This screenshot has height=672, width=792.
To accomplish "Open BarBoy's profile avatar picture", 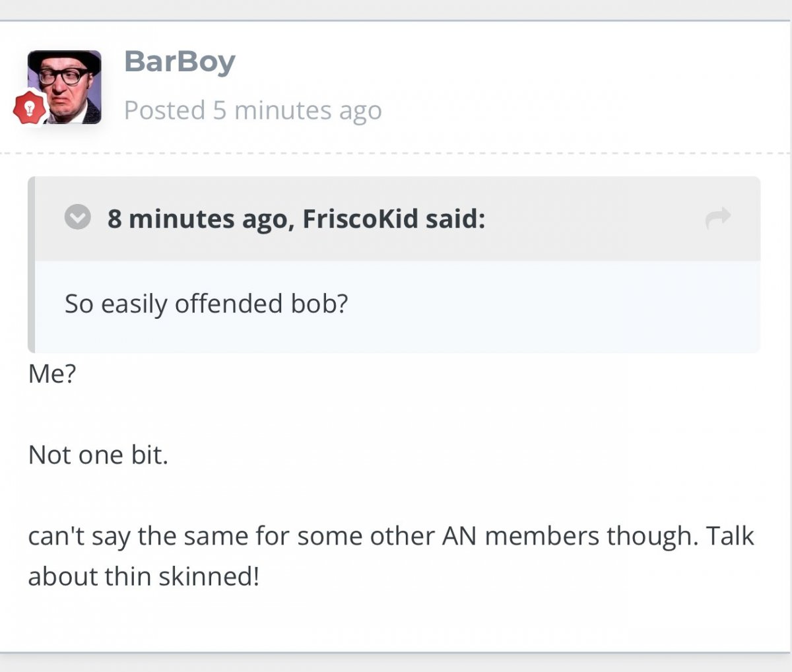I will click(65, 86).
